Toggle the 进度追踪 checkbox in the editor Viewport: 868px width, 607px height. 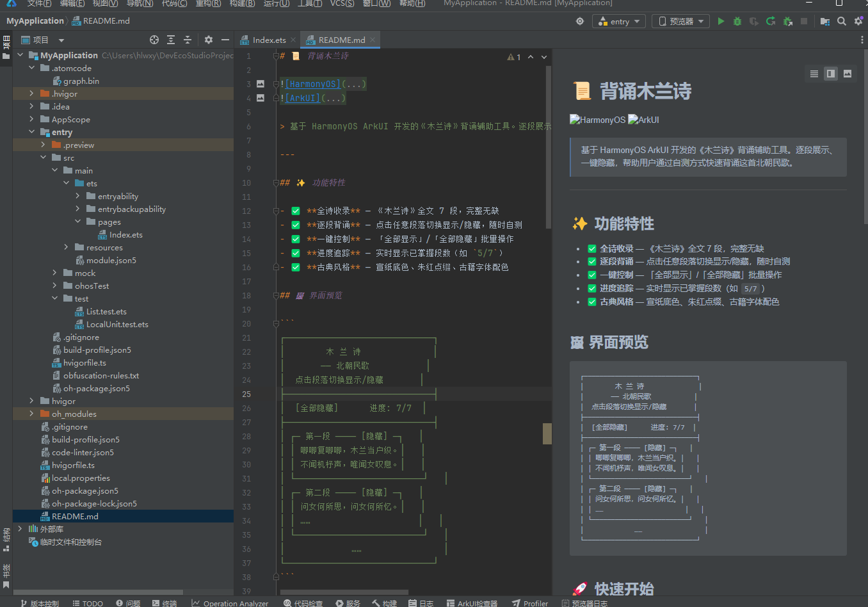tap(296, 253)
